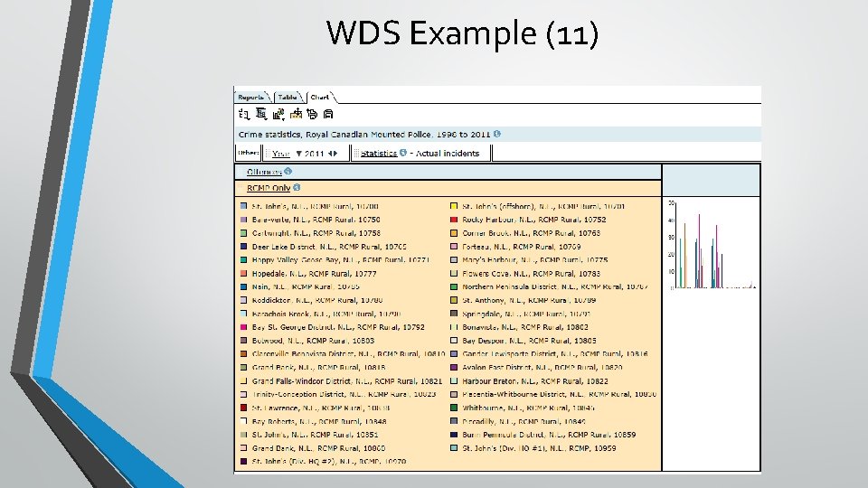868x488 pixels.
Task: Click the yellow swatch for St. John's (offshore)
Action: 454,206
